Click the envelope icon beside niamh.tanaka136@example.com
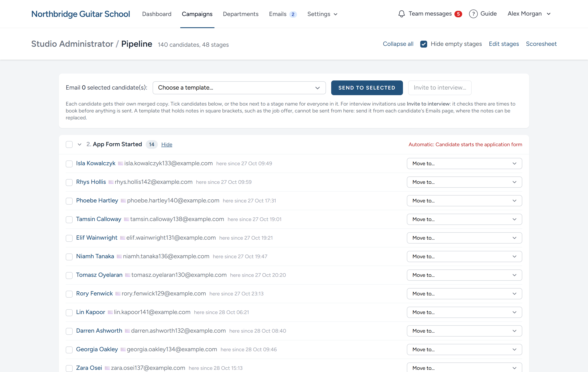588x372 pixels. (x=119, y=256)
